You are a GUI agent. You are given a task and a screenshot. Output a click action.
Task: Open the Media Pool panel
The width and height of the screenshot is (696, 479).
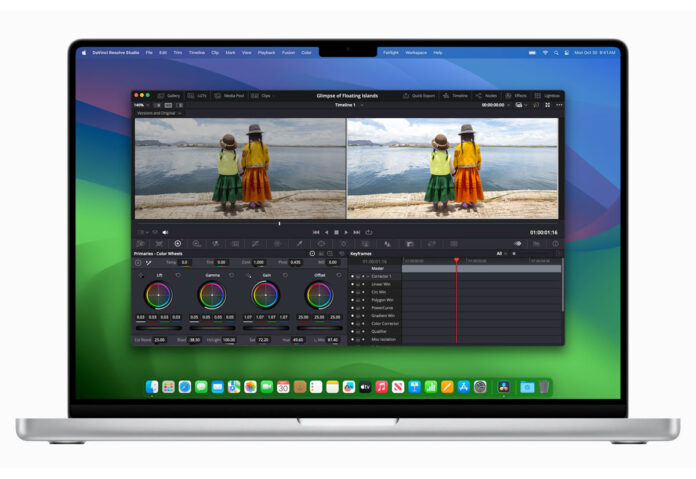click(229, 96)
